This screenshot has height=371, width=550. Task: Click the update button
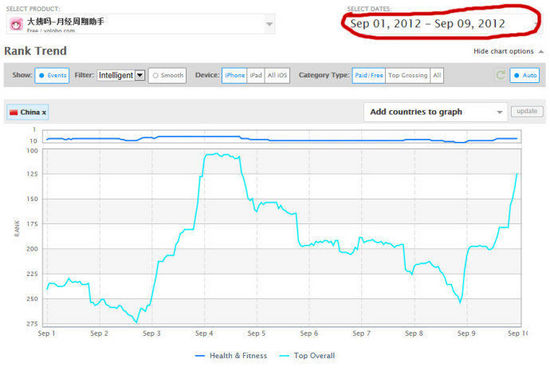coord(527,112)
